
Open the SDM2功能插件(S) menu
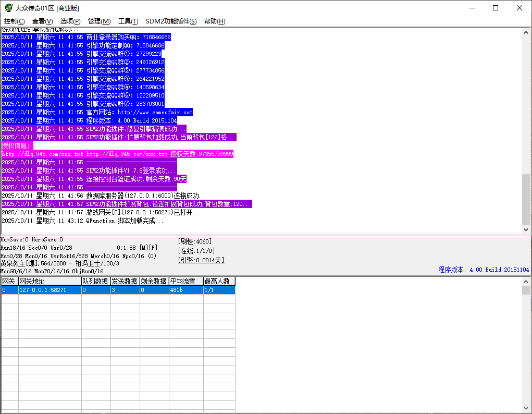coord(171,21)
